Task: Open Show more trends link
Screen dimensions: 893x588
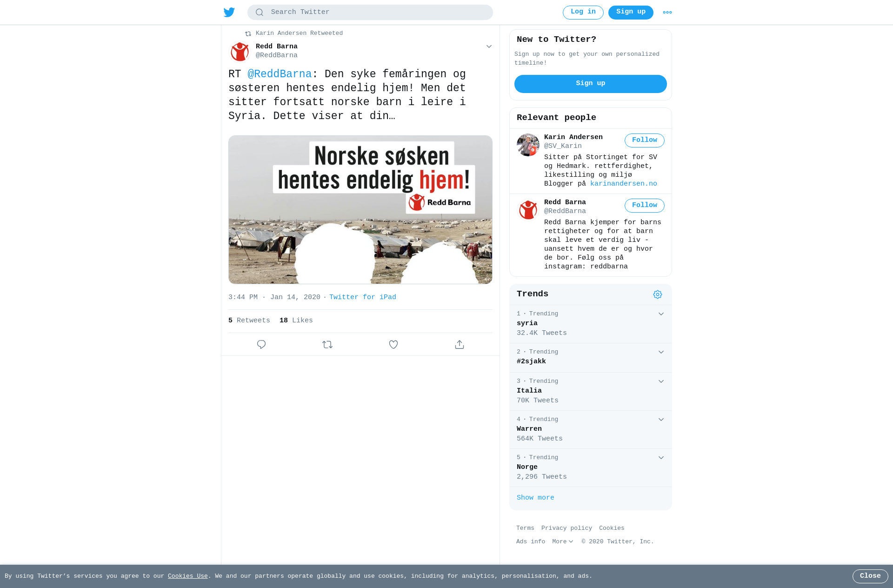Action: tap(535, 498)
